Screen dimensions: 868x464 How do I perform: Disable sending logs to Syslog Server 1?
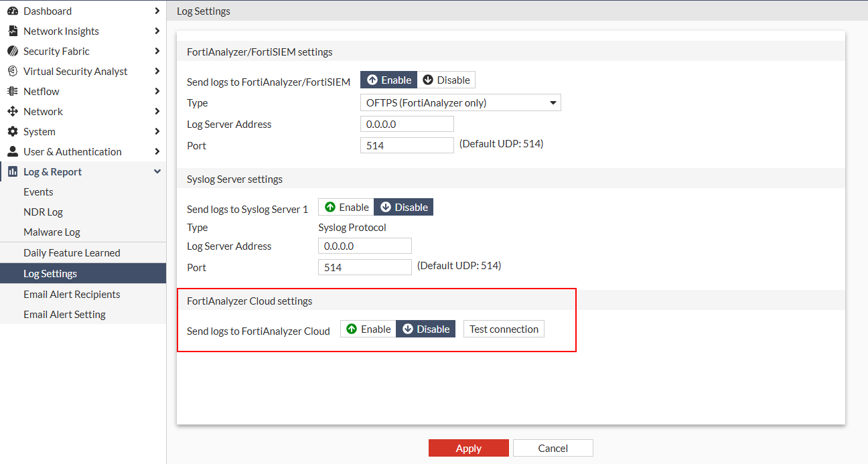pyautogui.click(x=404, y=207)
